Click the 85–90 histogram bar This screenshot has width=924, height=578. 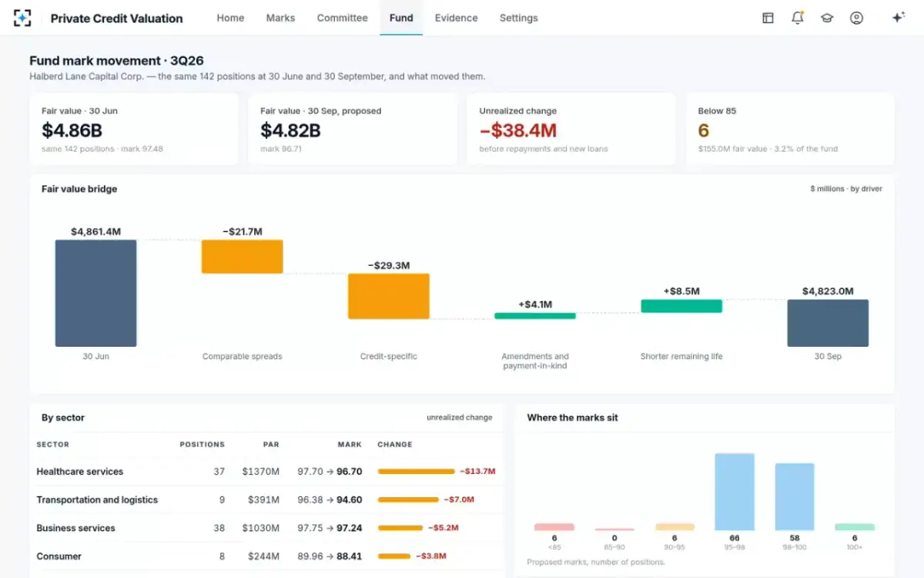pos(614,529)
